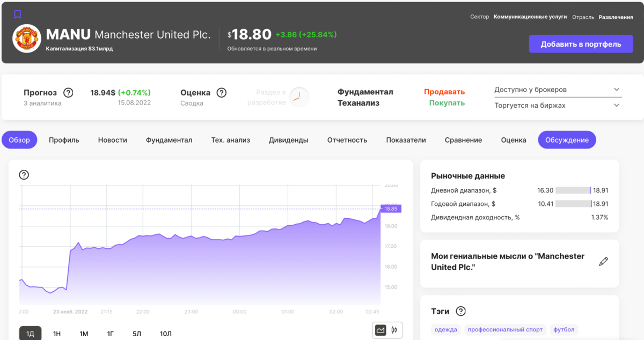The width and height of the screenshot is (644, 340).
Task: Select the 1М chart period
Action: click(x=84, y=334)
